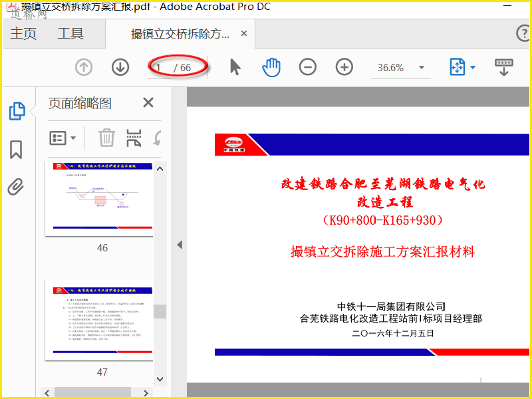Click the CRCC logo on the page
Screen dimensions: 532x399
point(234,144)
